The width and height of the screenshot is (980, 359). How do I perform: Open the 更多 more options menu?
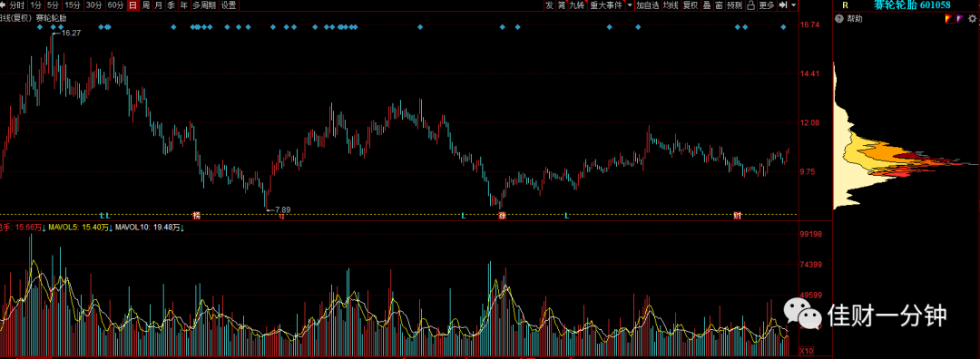(766, 5)
